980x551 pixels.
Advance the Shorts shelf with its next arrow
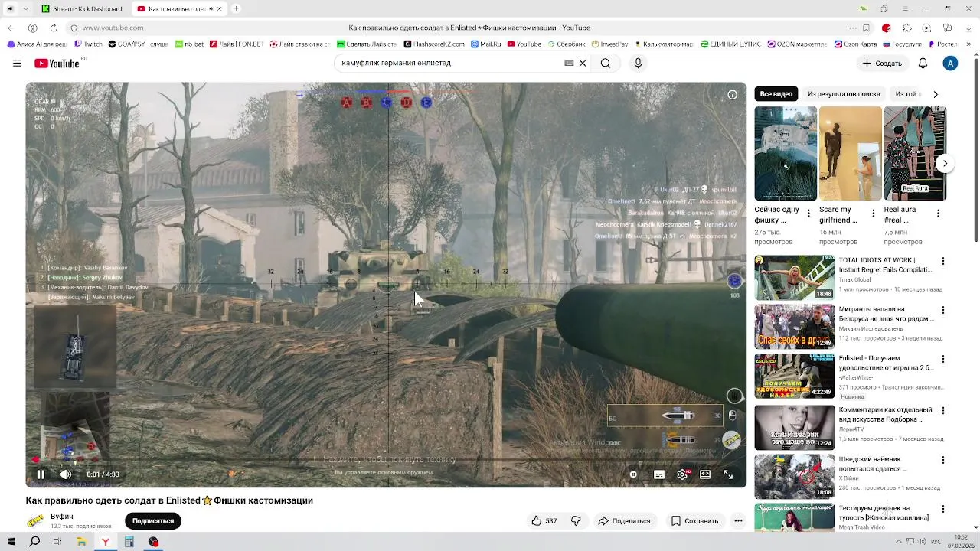[945, 163]
